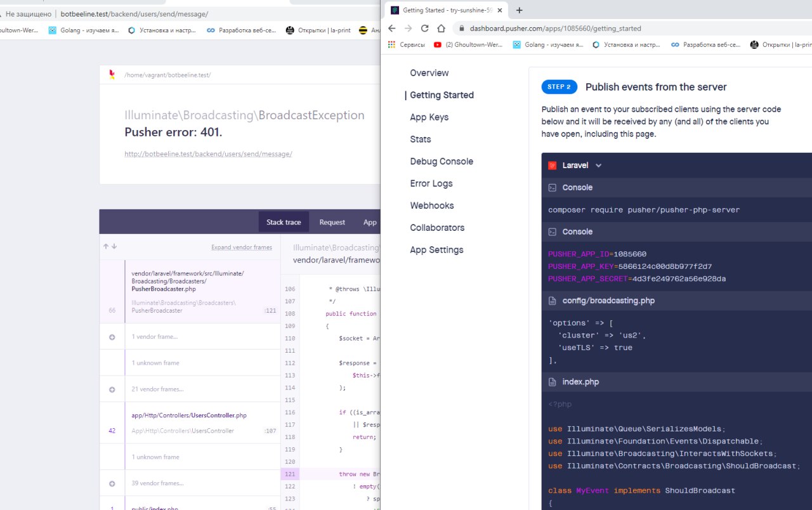Open App Settings page
This screenshot has height=510, width=812.
436,250
